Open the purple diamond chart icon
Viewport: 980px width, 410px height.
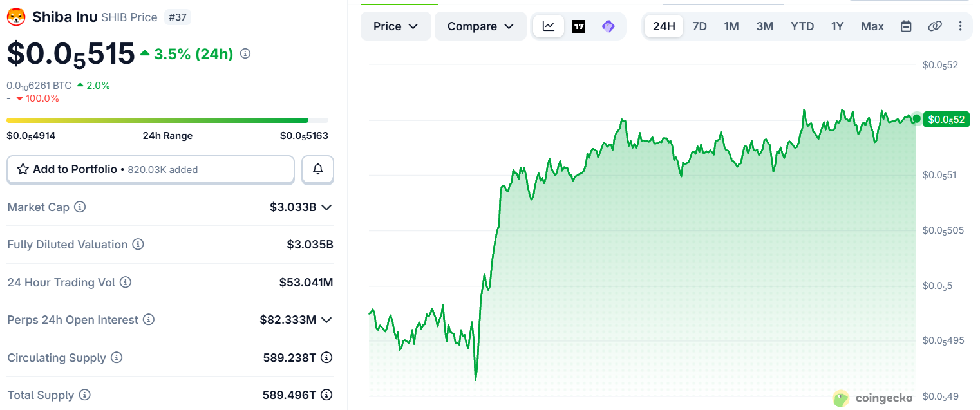click(x=608, y=26)
